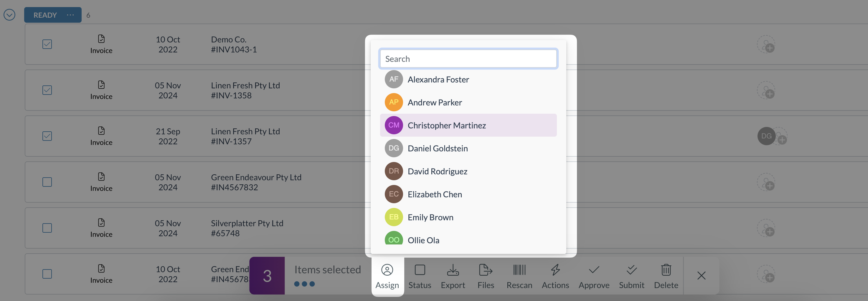The height and width of the screenshot is (301, 868).
Task: Click the assignee Search field
Action: coord(468,59)
